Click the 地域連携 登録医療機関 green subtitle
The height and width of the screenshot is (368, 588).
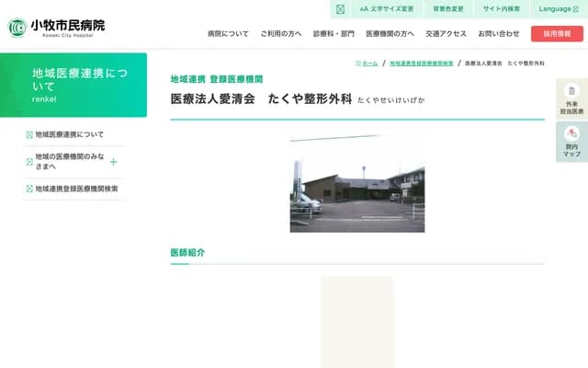217,79
